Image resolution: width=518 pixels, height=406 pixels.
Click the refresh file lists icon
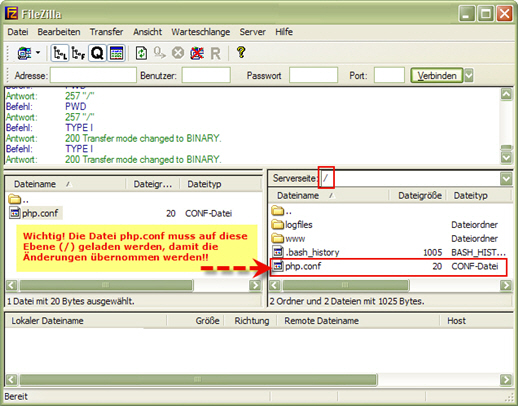coord(141,53)
